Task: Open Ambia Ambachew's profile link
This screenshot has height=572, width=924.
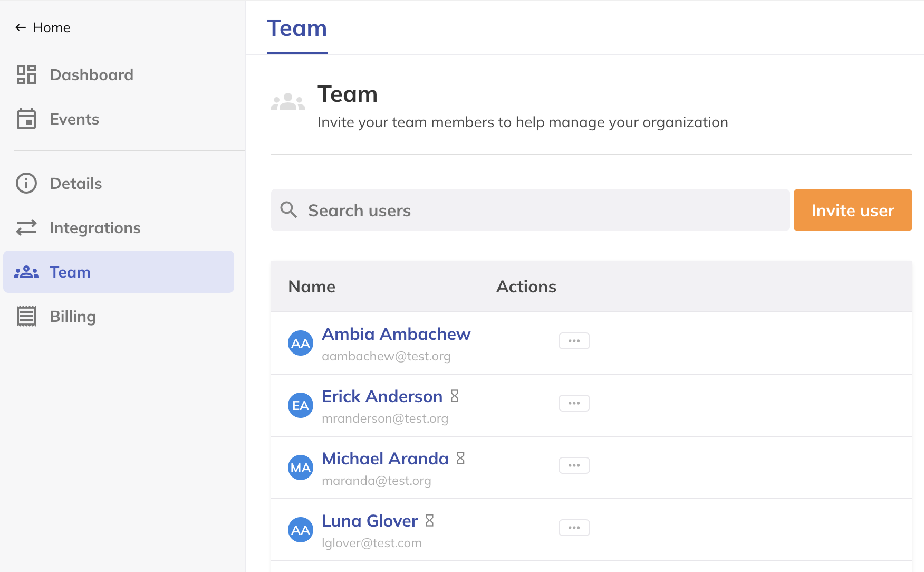Action: pos(396,334)
